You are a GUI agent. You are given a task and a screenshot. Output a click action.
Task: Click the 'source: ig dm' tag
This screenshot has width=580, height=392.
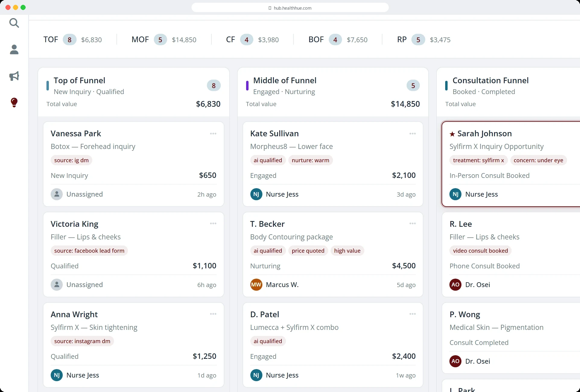click(71, 160)
